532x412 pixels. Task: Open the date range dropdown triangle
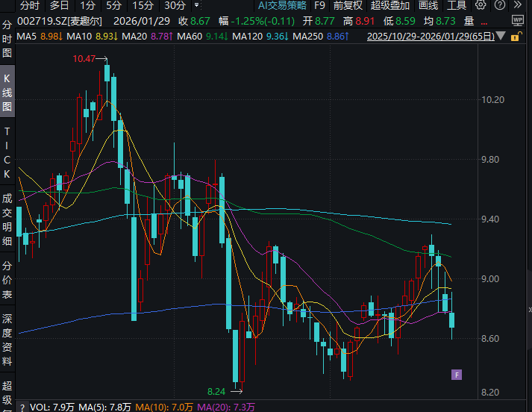point(501,36)
